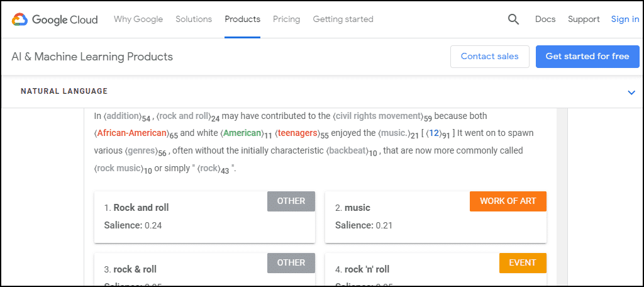Click the orange WORK OF ART tag

[x=508, y=201]
